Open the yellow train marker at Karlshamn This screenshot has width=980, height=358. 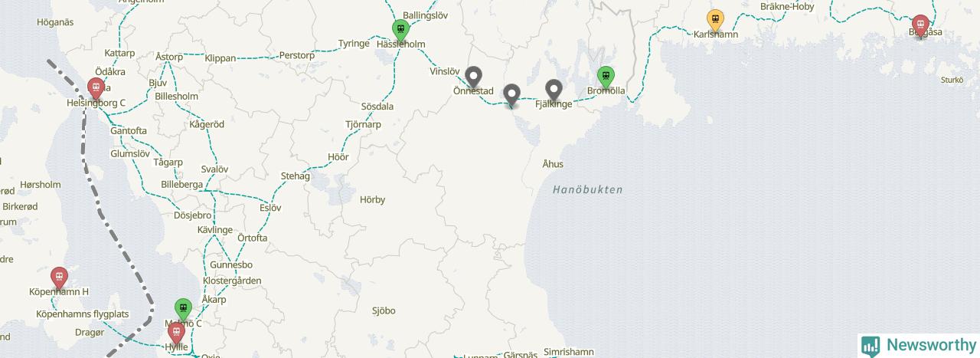[x=715, y=20]
